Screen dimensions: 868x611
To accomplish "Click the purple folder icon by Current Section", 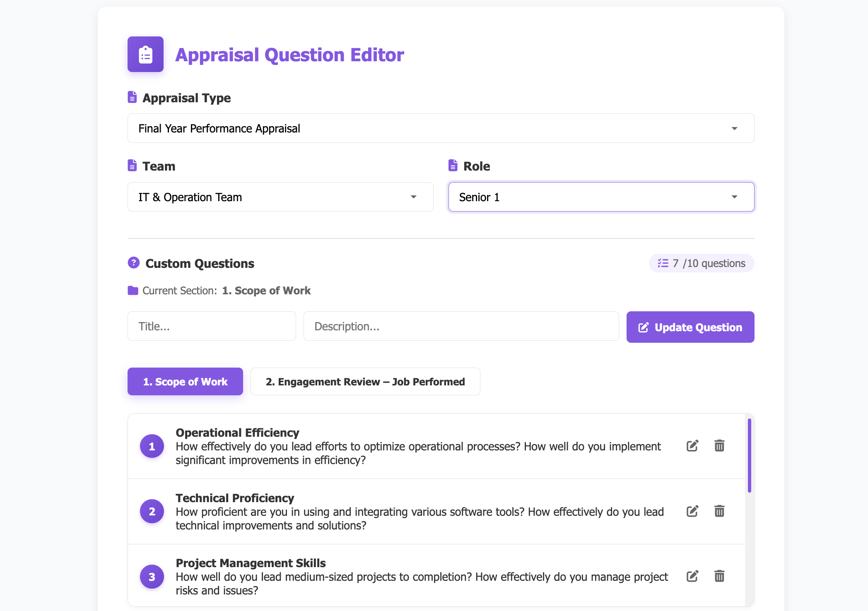I will point(133,291).
